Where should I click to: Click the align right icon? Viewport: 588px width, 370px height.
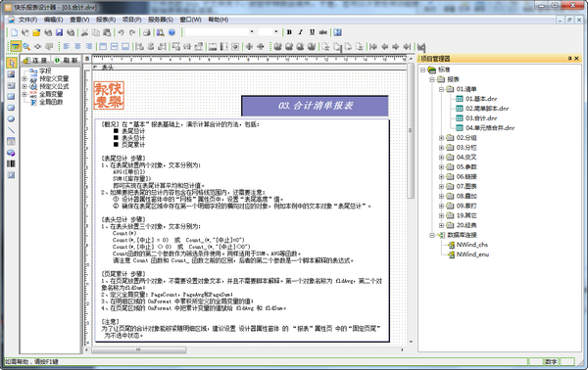[89, 46]
